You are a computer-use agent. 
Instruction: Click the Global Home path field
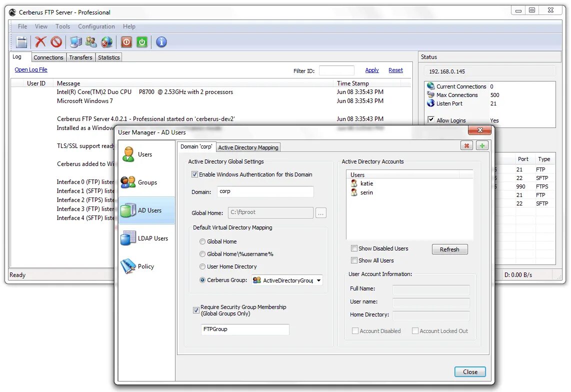click(x=270, y=212)
